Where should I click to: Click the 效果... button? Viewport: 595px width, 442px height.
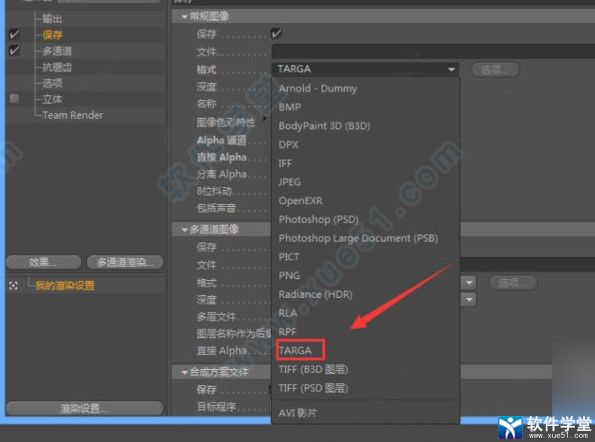pyautogui.click(x=44, y=262)
